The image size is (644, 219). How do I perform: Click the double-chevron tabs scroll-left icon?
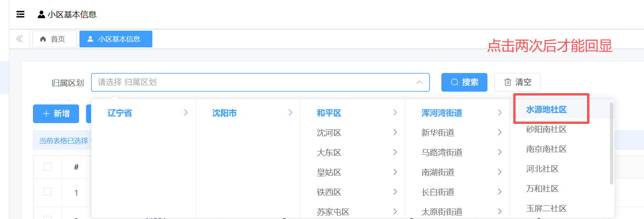tap(19, 39)
